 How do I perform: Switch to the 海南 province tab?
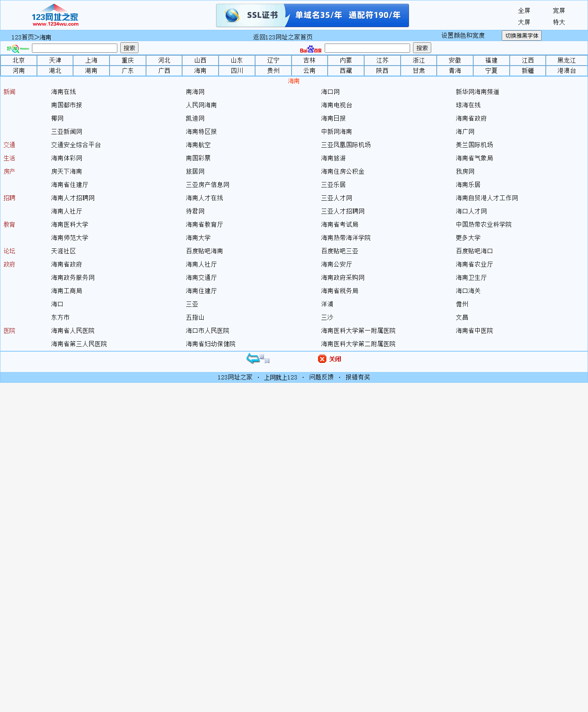coord(200,71)
